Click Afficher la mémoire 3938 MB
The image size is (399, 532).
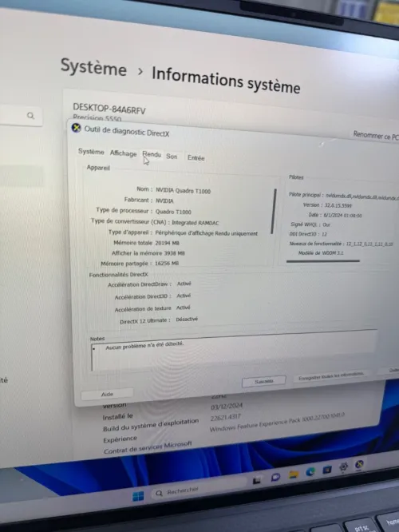click(x=148, y=253)
